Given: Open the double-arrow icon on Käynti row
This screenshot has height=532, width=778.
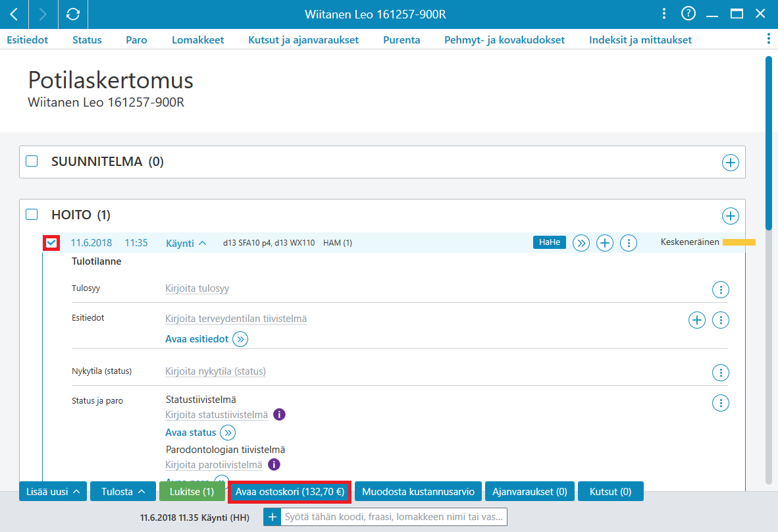Looking at the screenshot, I should tap(581, 243).
